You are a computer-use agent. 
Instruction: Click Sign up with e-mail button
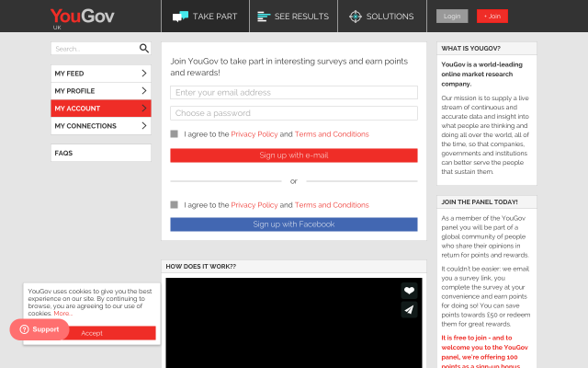tap(294, 155)
